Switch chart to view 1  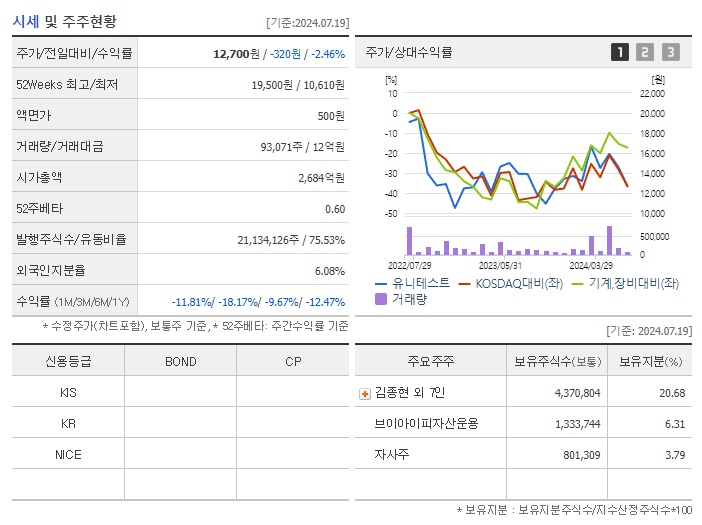coord(620,52)
